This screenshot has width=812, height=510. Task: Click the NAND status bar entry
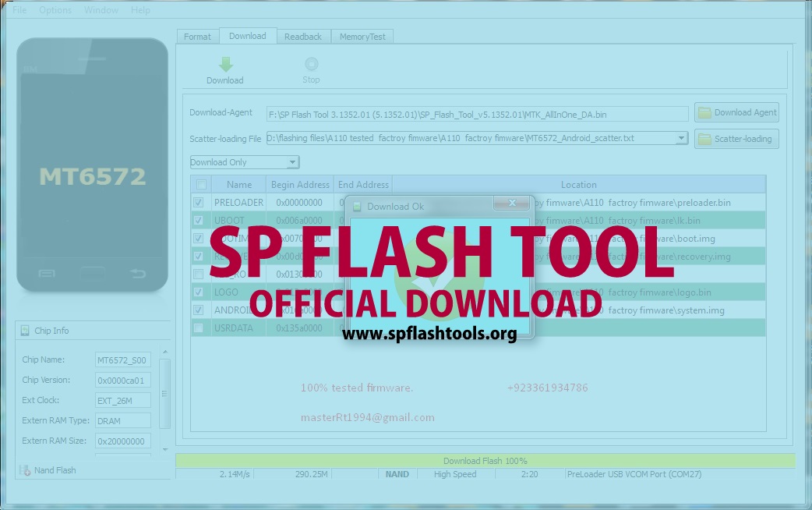(397, 473)
